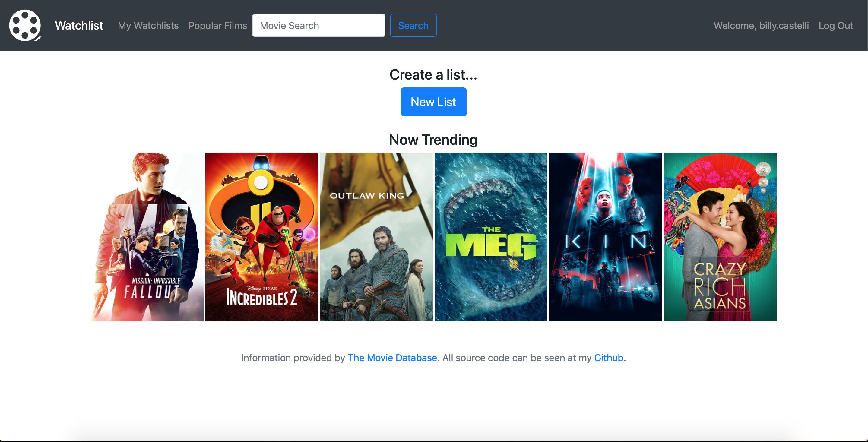Choose The Meg movie poster
The height and width of the screenshot is (442, 868).
tap(491, 236)
